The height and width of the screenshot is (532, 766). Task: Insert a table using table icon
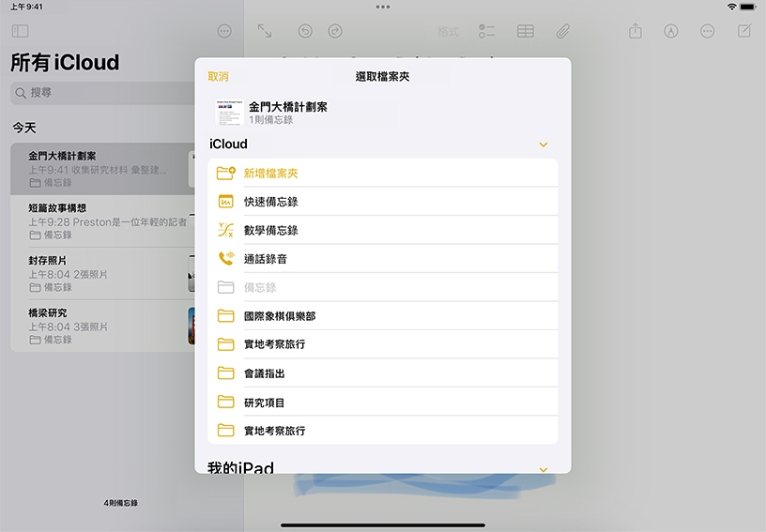[526, 31]
